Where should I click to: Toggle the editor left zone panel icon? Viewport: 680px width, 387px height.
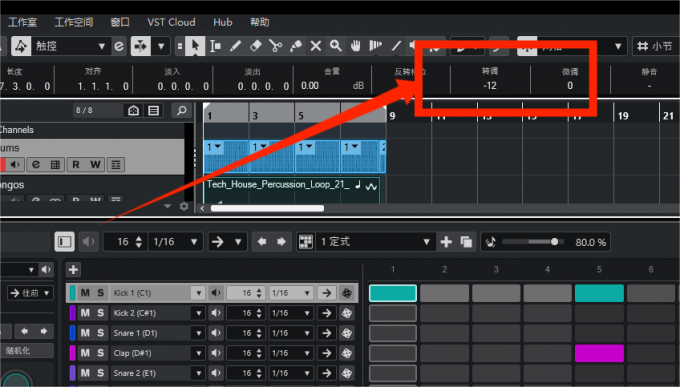click(x=65, y=242)
